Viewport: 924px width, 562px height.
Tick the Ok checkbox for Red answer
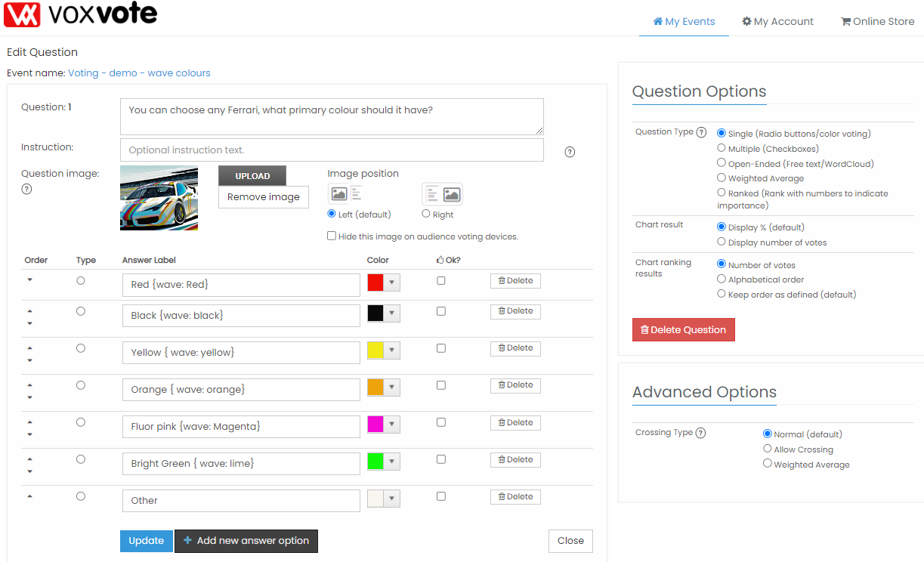[x=441, y=281]
